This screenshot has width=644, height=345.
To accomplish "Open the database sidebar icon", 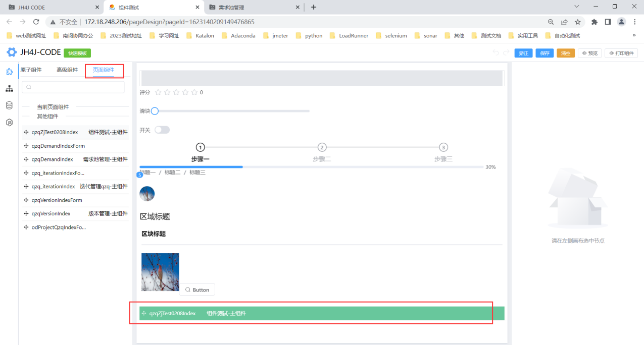I will coord(9,105).
